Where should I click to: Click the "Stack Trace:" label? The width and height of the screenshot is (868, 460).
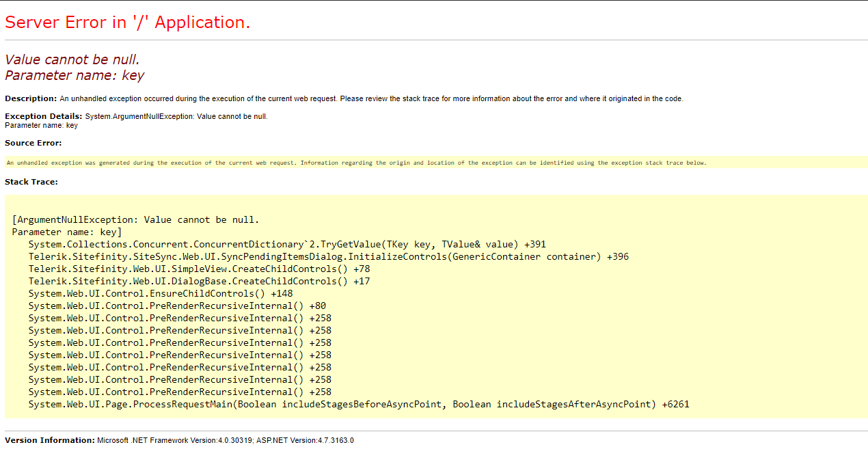click(31, 182)
